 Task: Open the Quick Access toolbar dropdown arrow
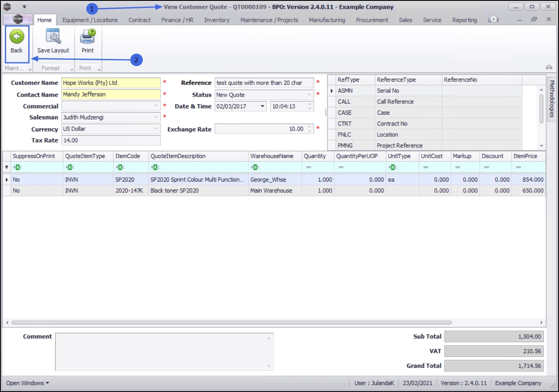24,7
